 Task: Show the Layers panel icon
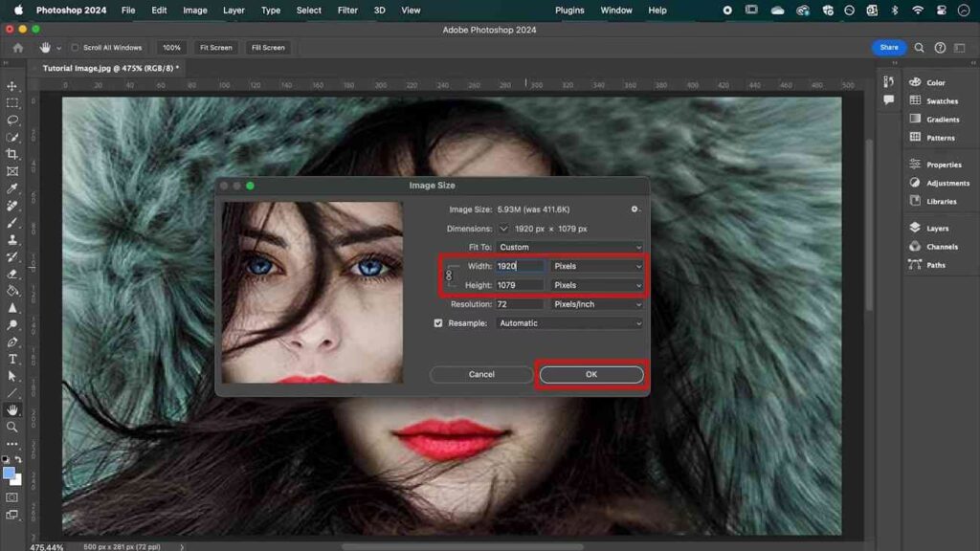(x=915, y=228)
